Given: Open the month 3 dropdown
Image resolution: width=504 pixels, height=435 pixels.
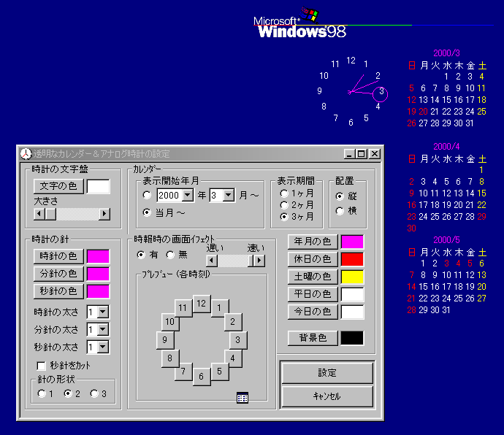Looking at the screenshot, I should coord(229,195).
